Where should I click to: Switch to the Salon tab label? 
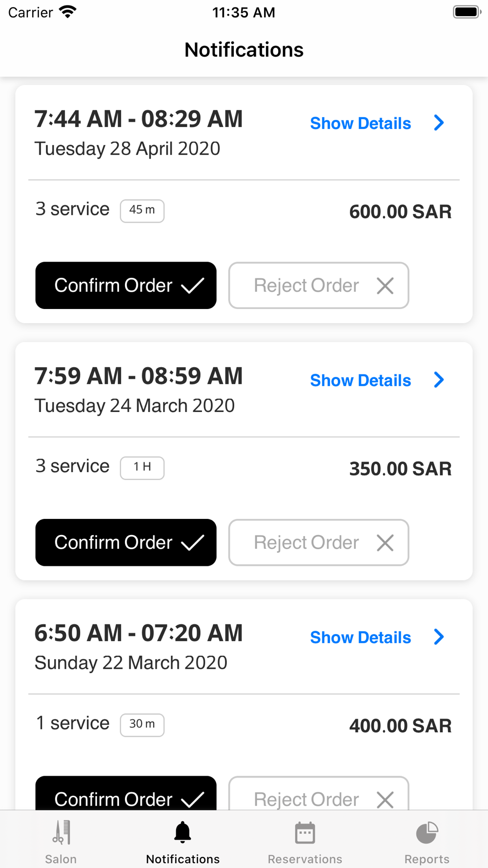pos(61,859)
